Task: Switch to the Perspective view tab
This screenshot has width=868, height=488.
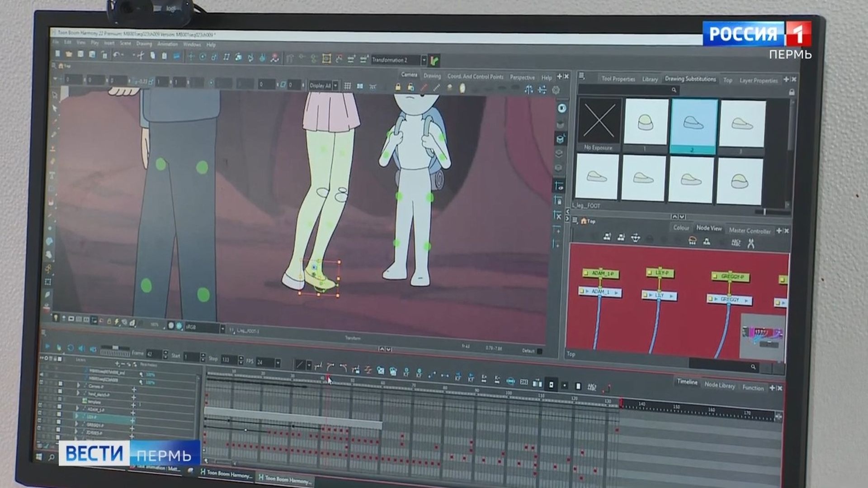Action: click(522, 77)
